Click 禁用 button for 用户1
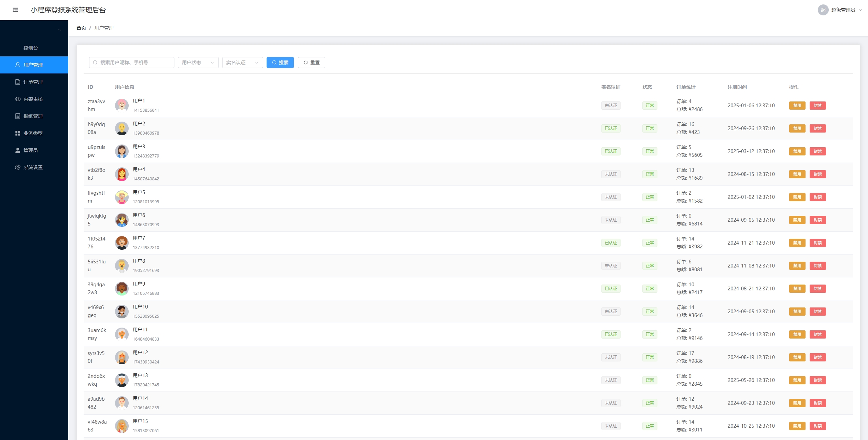868x440 pixels. click(797, 106)
